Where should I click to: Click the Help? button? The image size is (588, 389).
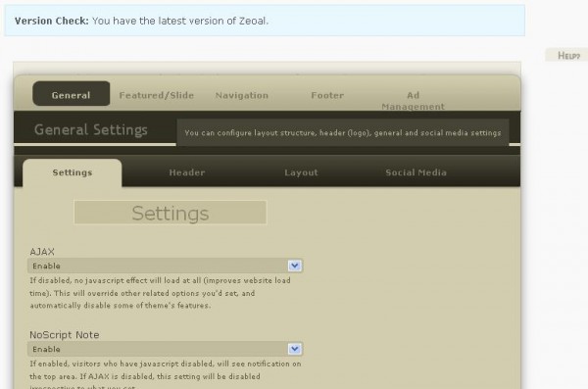[x=568, y=56]
